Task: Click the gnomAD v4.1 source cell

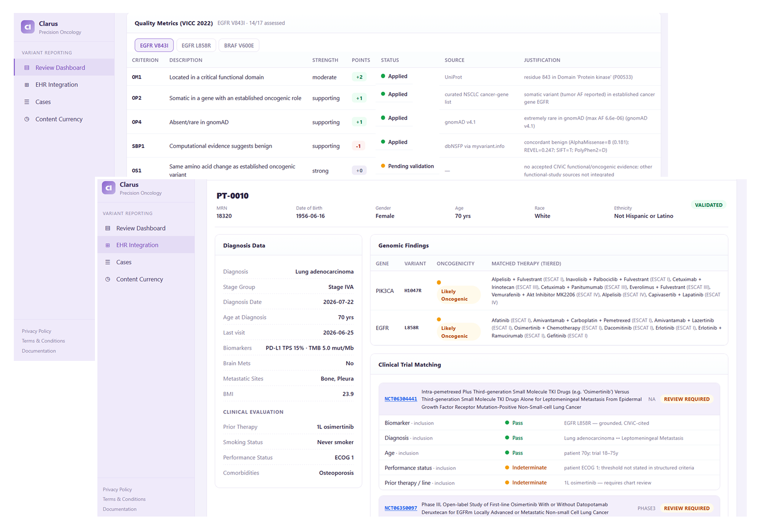Action: 460,122
